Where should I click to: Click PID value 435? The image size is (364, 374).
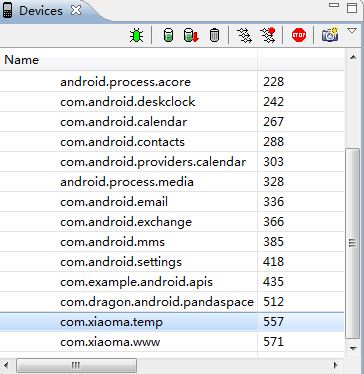click(273, 282)
